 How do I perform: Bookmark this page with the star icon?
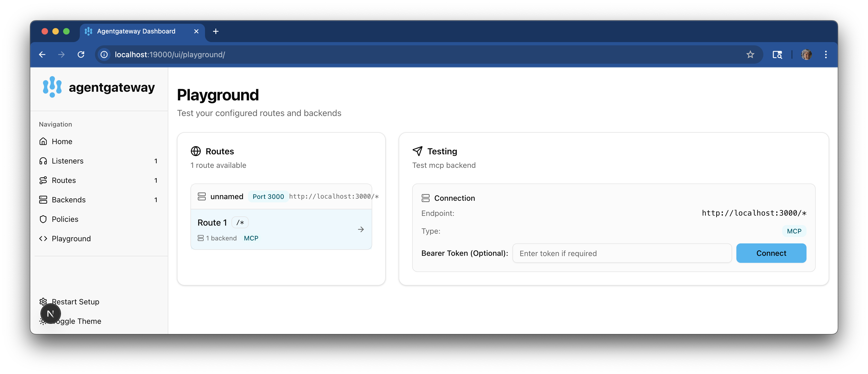(750, 55)
